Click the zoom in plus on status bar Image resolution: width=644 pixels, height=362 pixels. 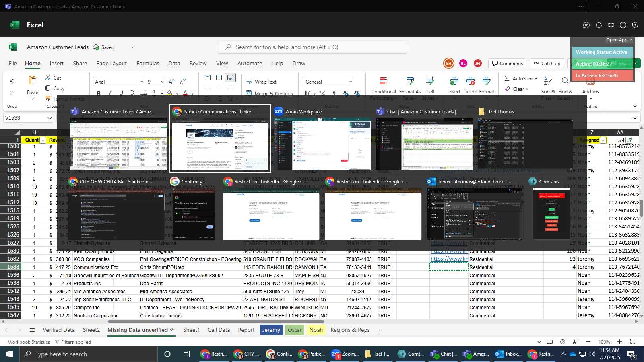619,342
